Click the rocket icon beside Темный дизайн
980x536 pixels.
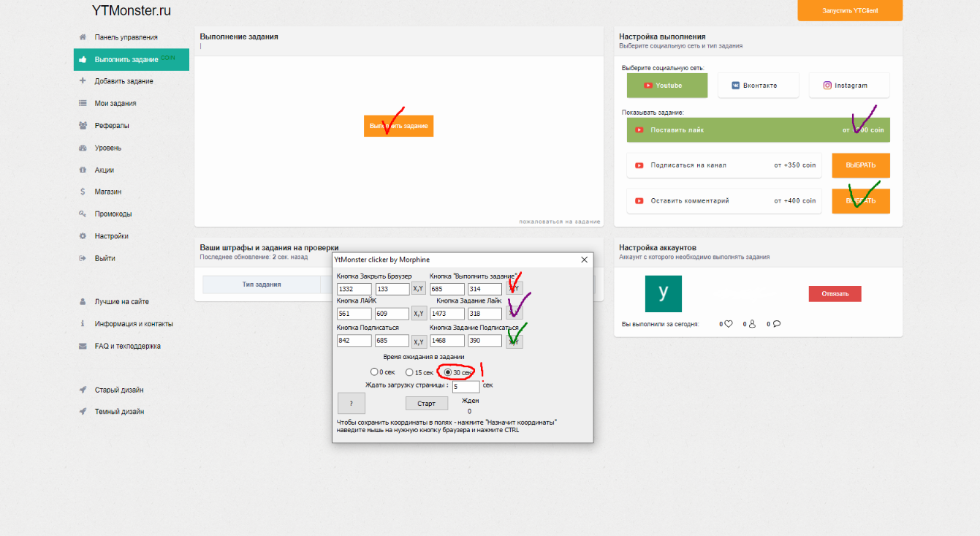(x=83, y=412)
